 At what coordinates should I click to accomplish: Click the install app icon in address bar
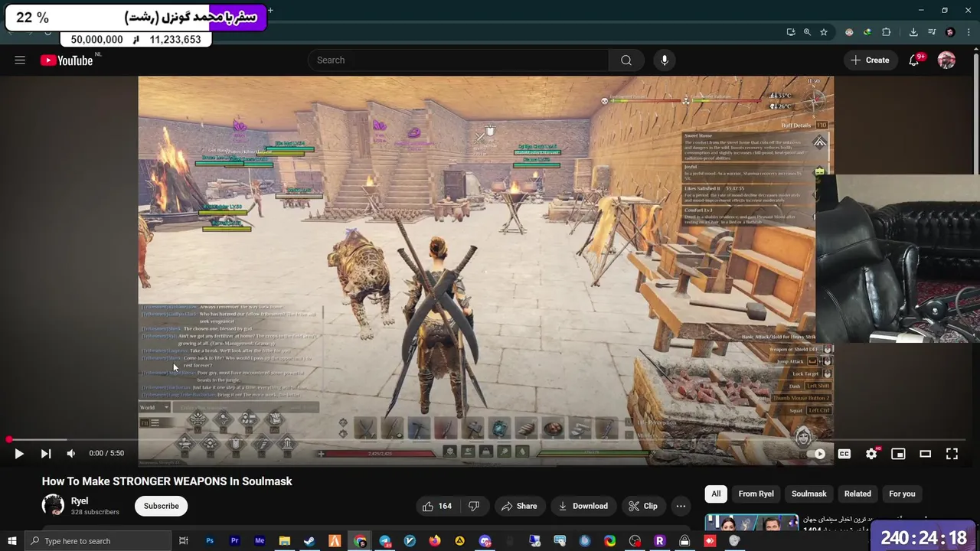pos(790,32)
